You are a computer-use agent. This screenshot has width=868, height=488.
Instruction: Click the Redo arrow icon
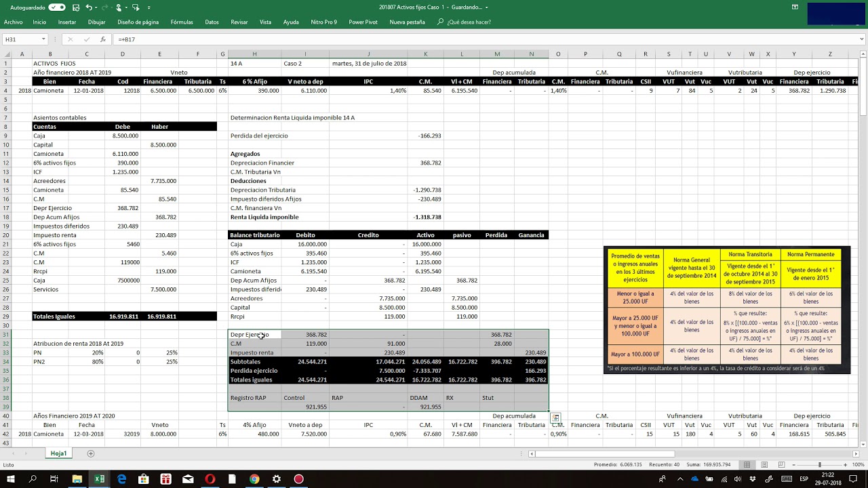pyautogui.click(x=106, y=7)
